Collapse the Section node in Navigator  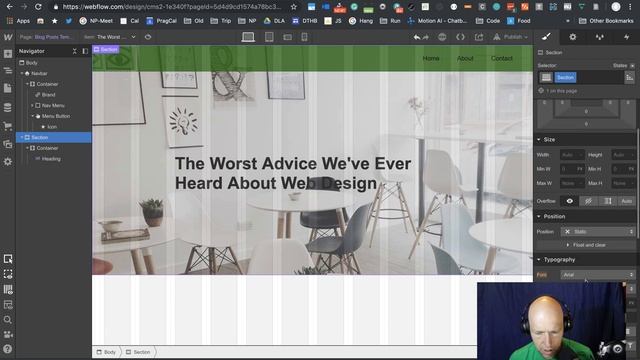point(22,138)
